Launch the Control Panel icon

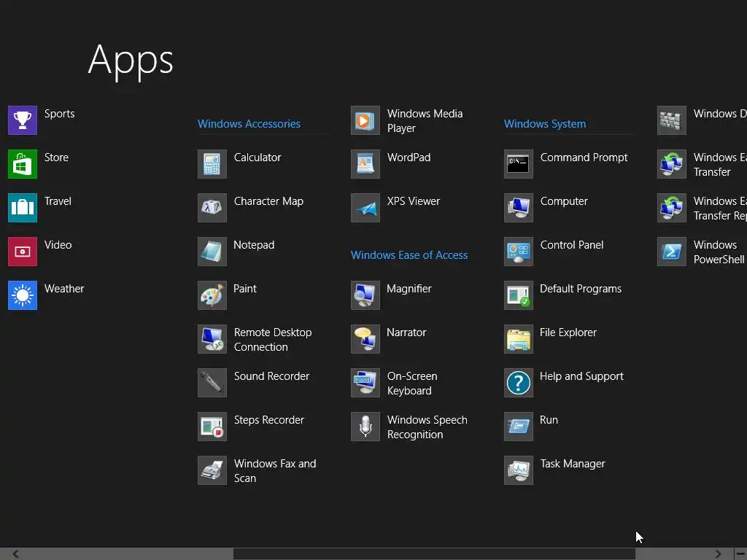tap(519, 252)
